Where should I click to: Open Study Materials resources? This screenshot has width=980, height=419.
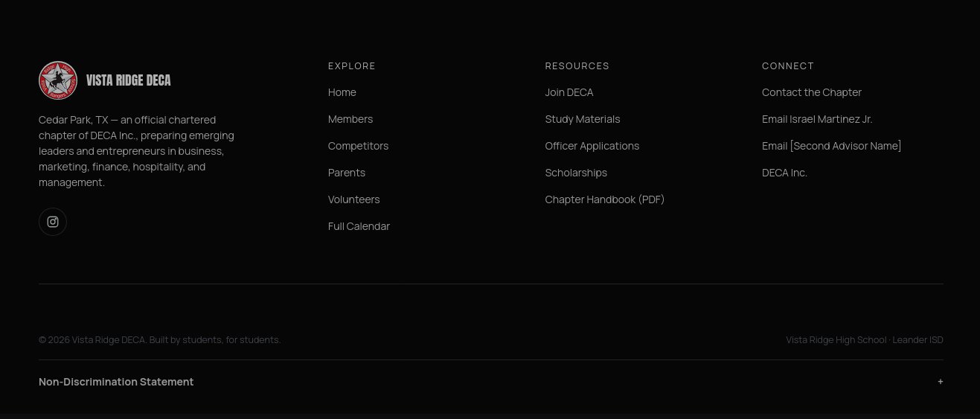pos(583,119)
